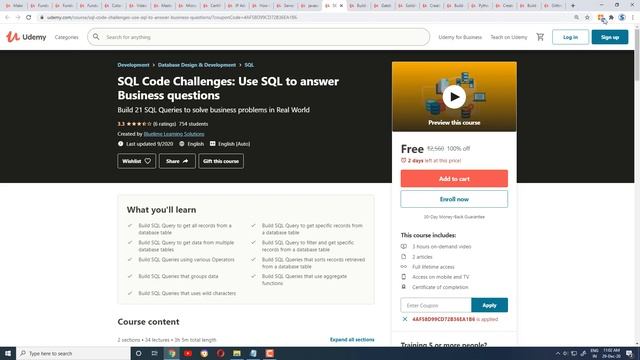
Task: Open the shopping cart
Action: tap(540, 37)
